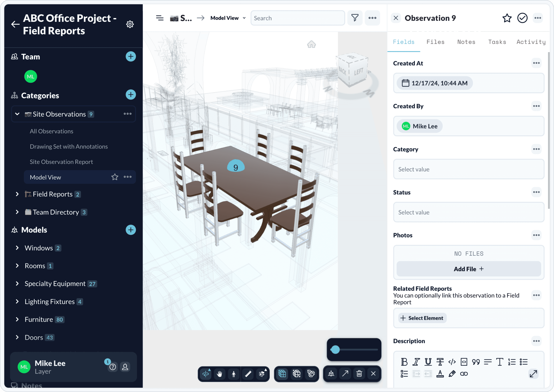Insert a numbered list
The height and width of the screenshot is (392, 554).
click(x=512, y=362)
